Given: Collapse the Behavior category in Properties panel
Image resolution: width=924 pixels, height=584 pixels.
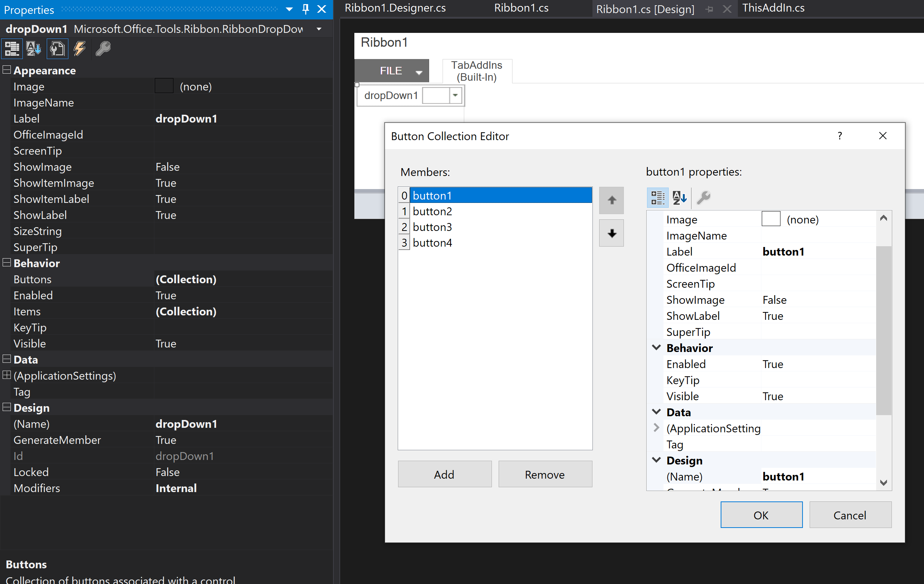Looking at the screenshot, I should pos(6,263).
